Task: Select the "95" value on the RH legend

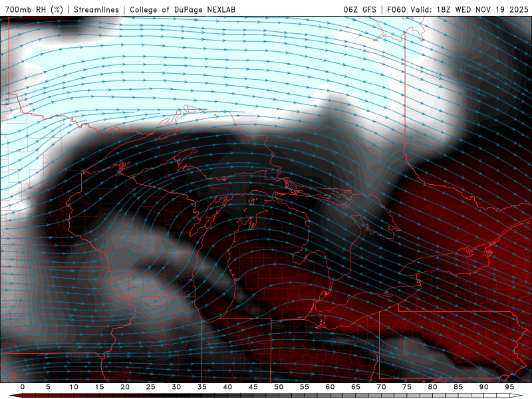Action: [509, 387]
